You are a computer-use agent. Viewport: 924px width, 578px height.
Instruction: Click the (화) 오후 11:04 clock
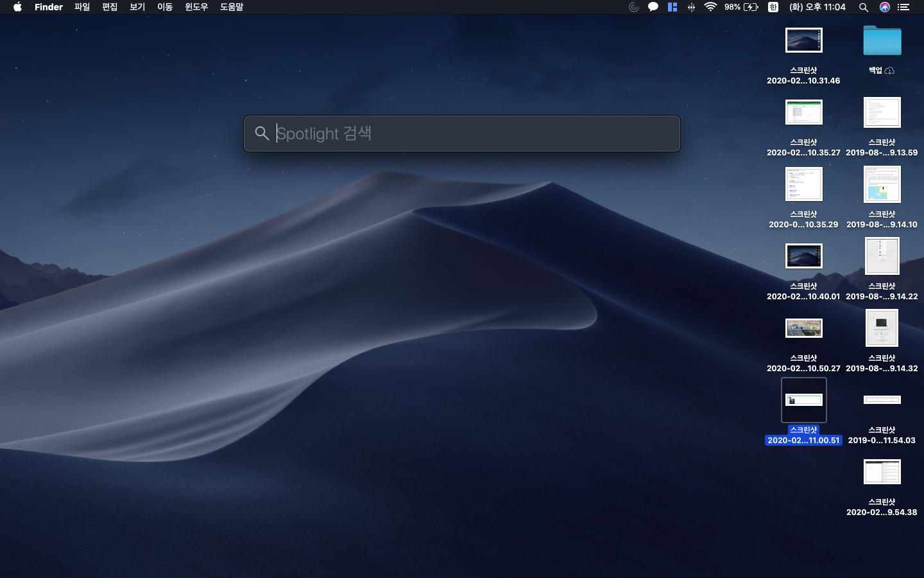pos(817,7)
